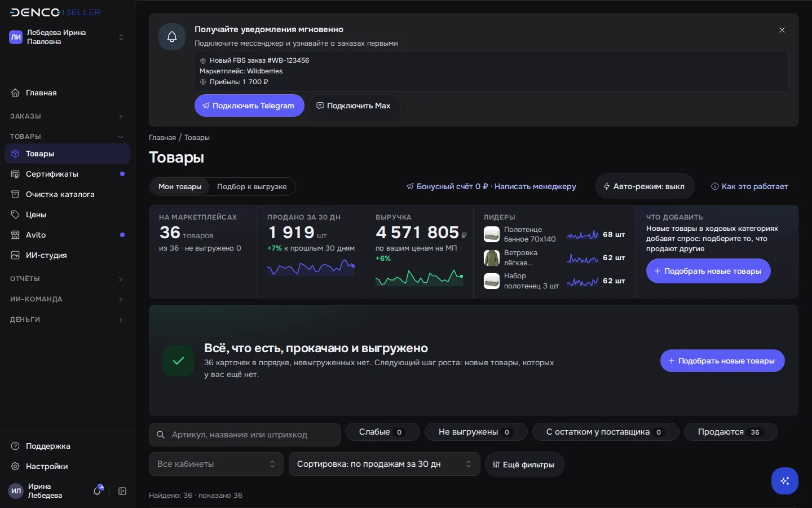
Task: Collapse the sidebar with the panel icon
Action: point(122,491)
